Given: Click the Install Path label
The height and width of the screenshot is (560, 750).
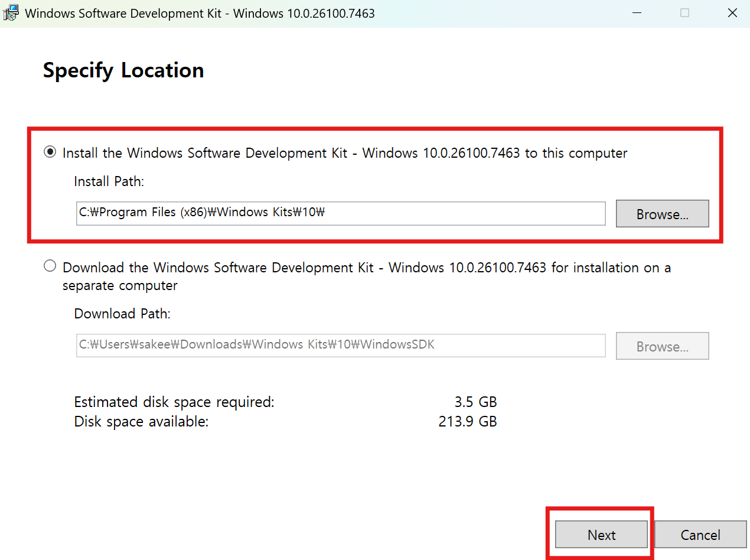Looking at the screenshot, I should coord(109,181).
